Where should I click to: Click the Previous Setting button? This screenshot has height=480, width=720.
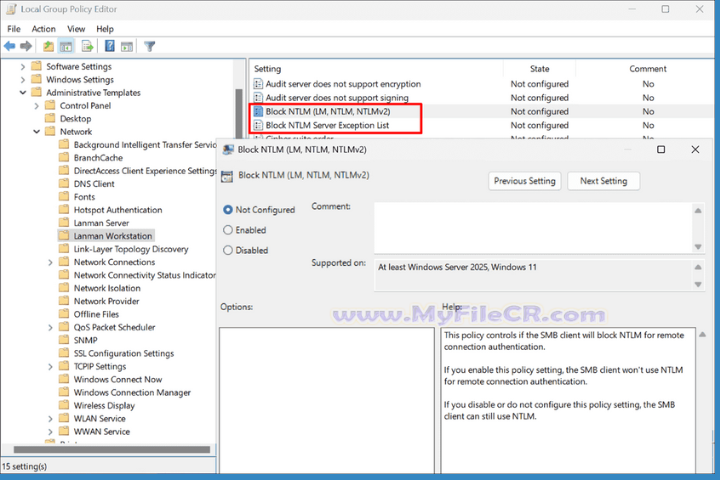tap(524, 181)
